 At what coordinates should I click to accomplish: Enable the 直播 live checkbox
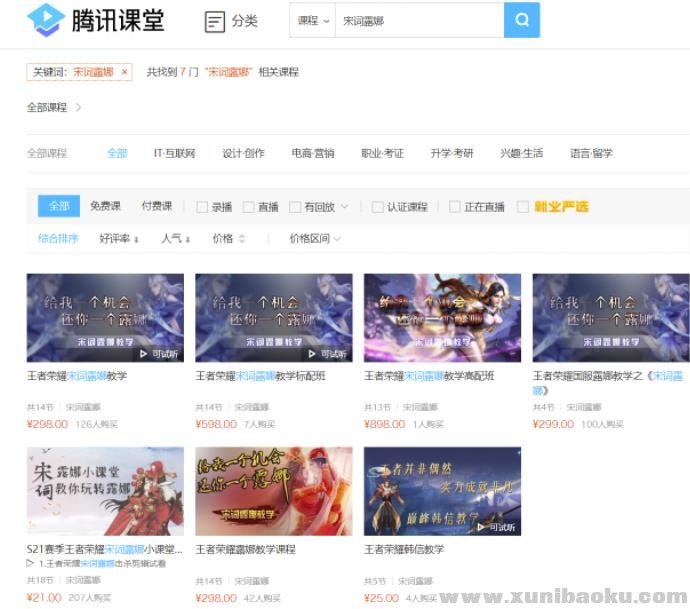(248, 207)
